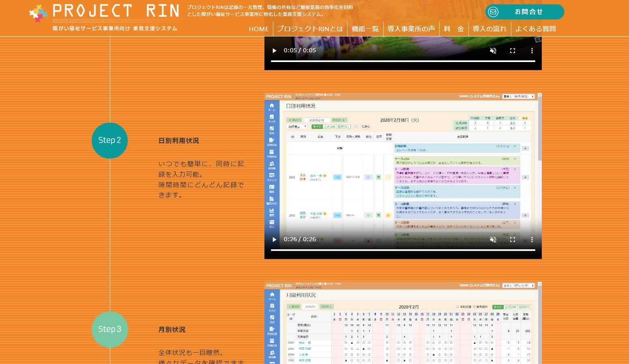Click the 0:05 / 0:05 time display
Image resolution: width=629 pixels, height=364 pixels.
tap(300, 50)
